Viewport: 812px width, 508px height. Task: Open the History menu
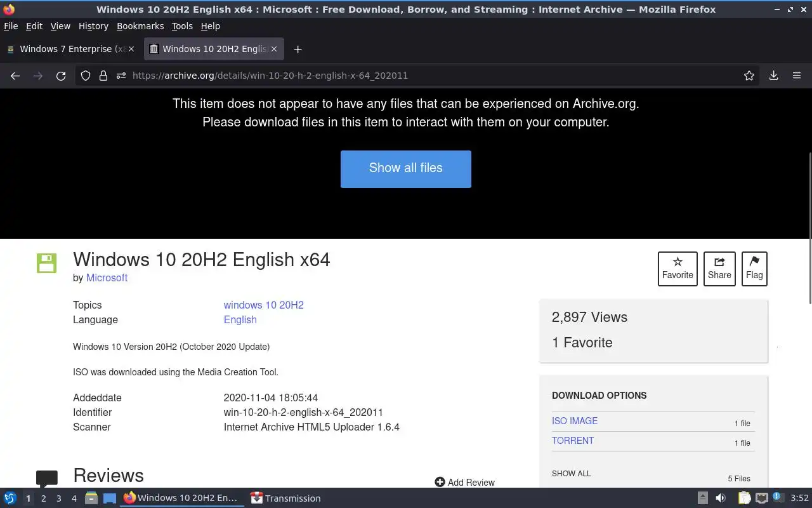click(93, 26)
